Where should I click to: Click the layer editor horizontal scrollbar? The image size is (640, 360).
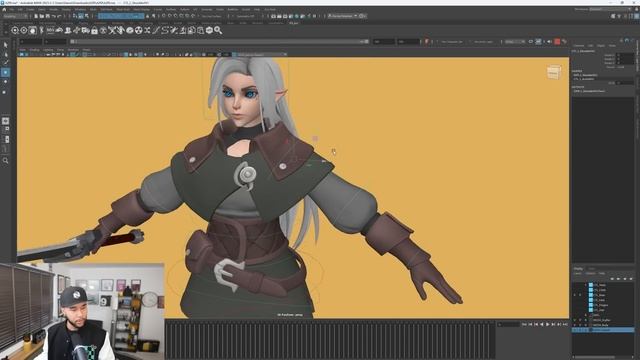(594, 357)
